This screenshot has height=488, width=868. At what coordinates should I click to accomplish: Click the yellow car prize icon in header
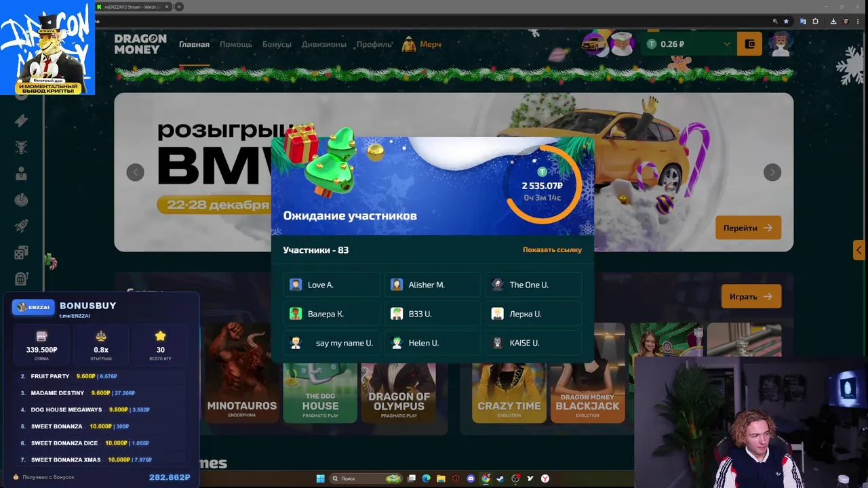point(595,44)
